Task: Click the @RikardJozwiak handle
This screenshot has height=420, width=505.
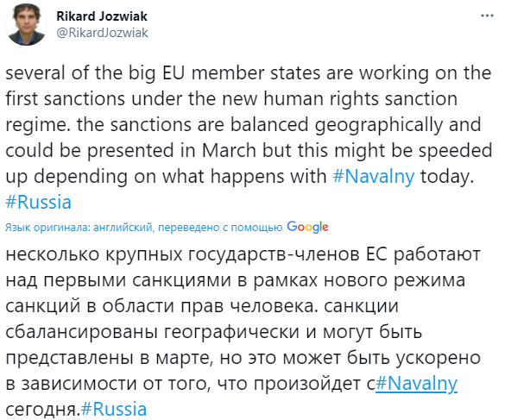Action: (x=102, y=33)
